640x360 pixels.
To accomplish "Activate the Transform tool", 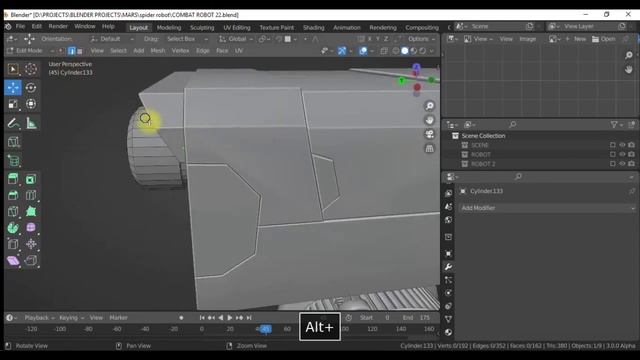I will pos(31,104).
